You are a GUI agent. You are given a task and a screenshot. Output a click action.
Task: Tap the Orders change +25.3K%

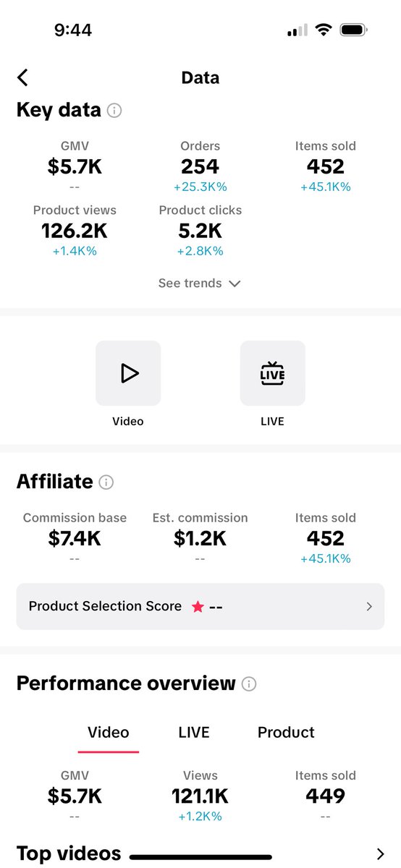200,187
